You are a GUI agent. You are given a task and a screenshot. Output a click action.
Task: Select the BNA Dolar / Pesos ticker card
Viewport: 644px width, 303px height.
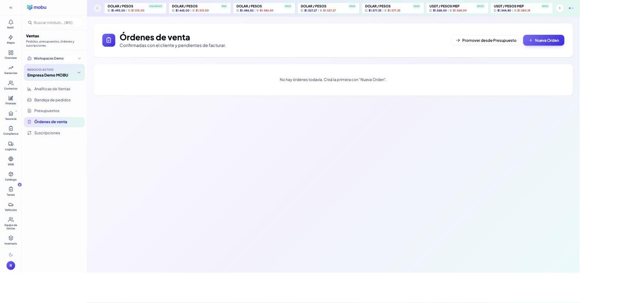(200, 8)
